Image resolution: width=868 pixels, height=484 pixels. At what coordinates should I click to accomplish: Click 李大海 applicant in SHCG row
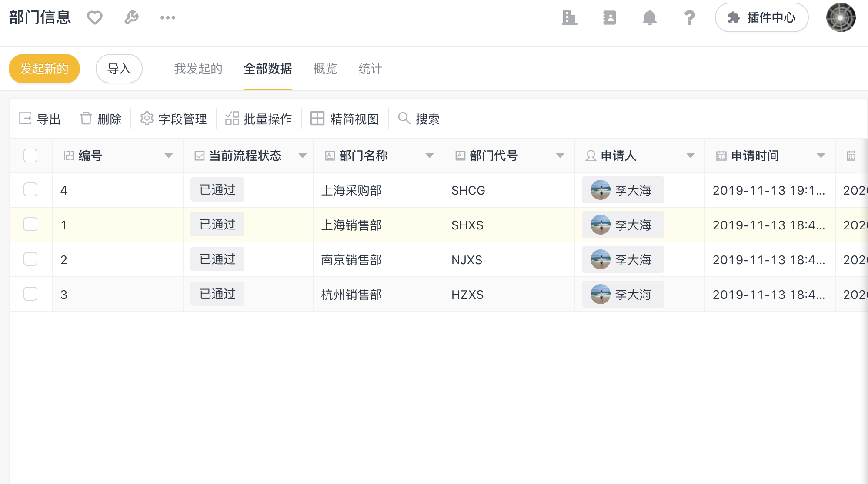(623, 190)
